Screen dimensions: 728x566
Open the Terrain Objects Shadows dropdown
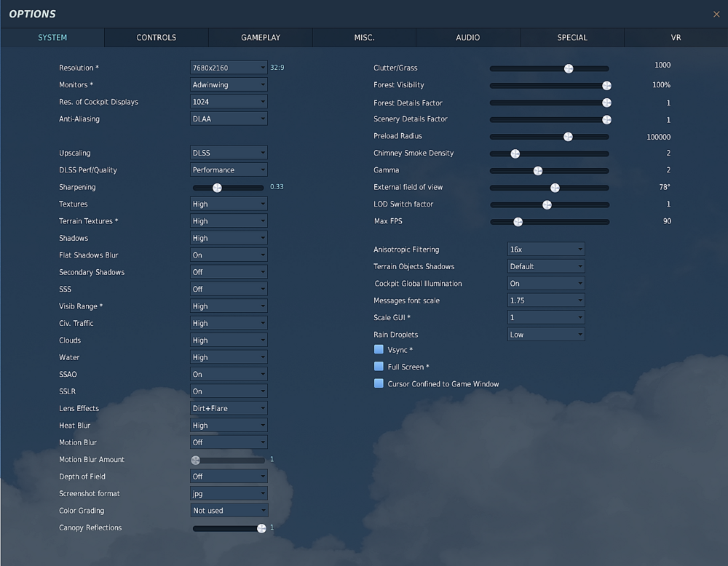[546, 266]
